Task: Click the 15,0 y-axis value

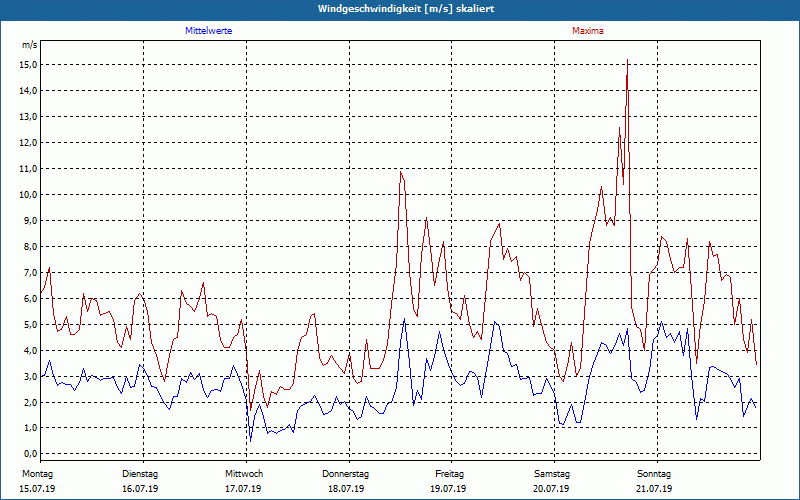Action: click(29, 65)
